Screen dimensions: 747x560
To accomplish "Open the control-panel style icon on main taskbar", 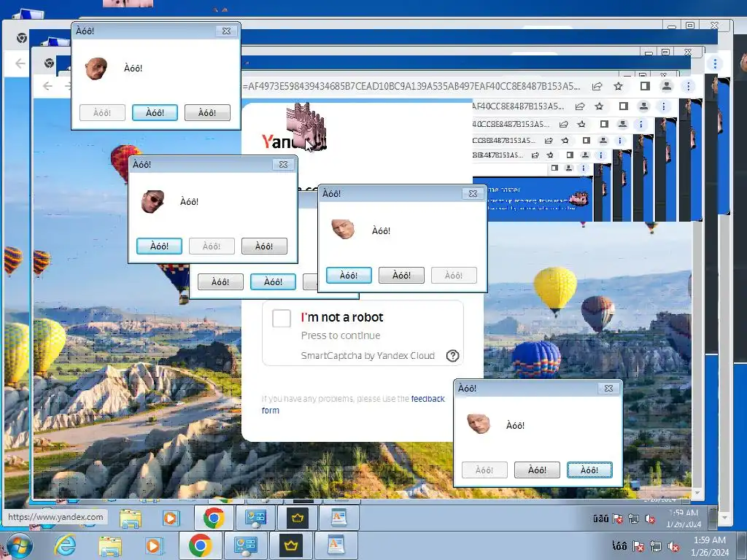I will (246, 546).
